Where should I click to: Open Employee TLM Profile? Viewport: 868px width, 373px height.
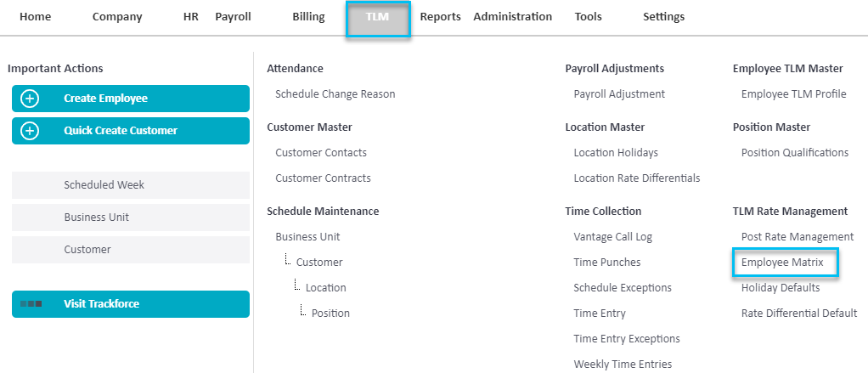coord(794,94)
